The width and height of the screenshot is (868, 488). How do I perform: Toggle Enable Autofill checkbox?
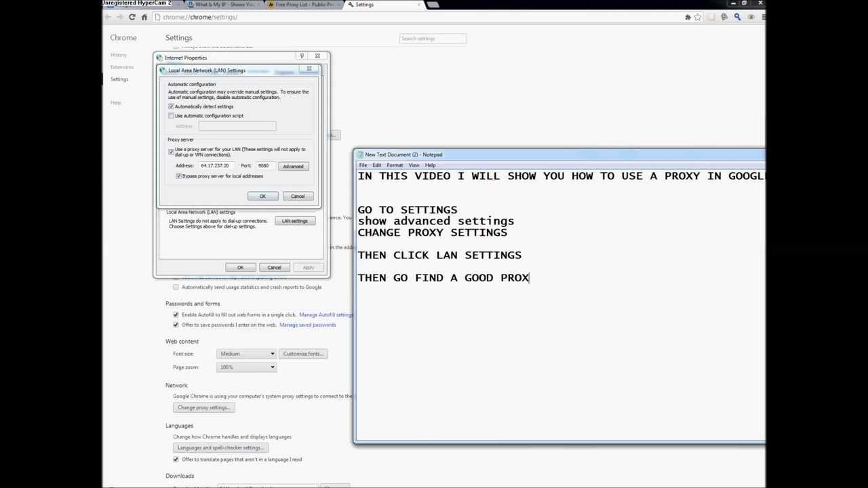tap(176, 314)
